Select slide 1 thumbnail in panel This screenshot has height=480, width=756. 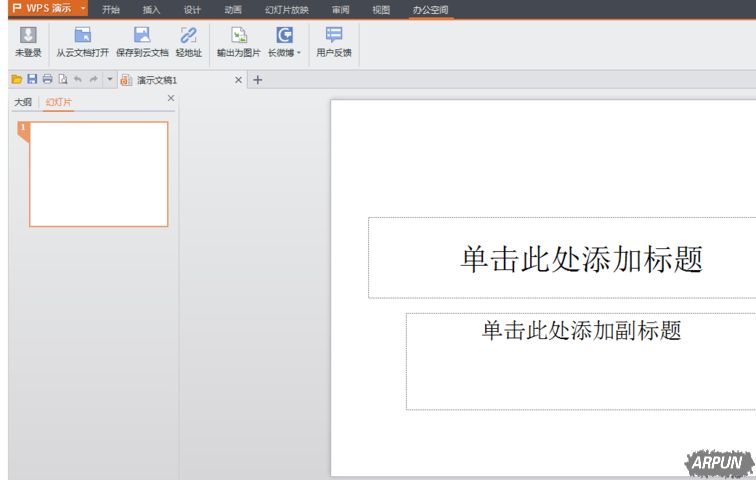(x=99, y=174)
